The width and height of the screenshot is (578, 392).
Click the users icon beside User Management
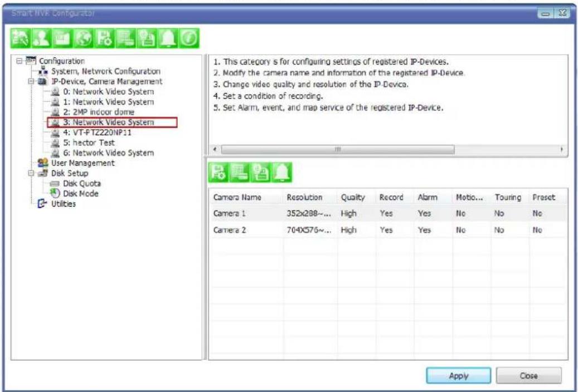[x=43, y=163]
